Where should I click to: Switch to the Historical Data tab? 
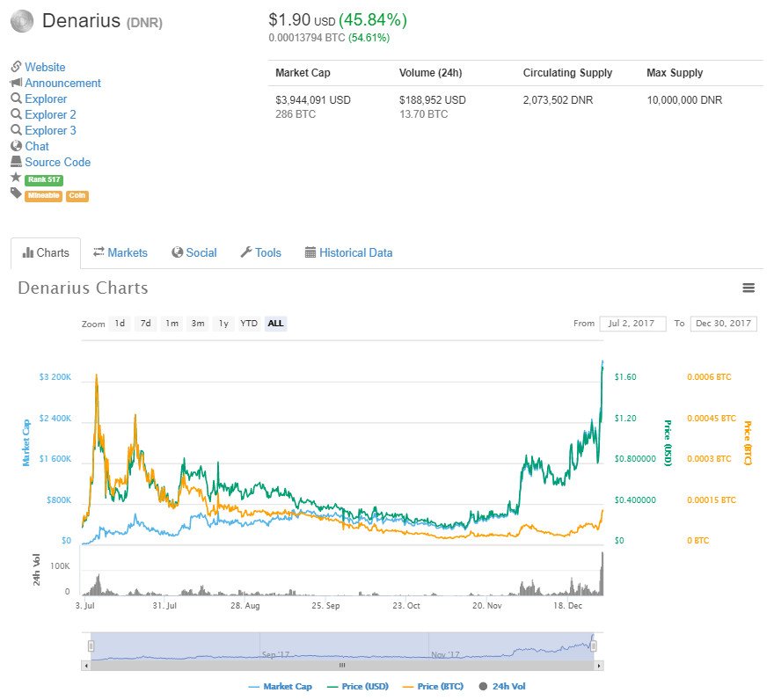[348, 252]
